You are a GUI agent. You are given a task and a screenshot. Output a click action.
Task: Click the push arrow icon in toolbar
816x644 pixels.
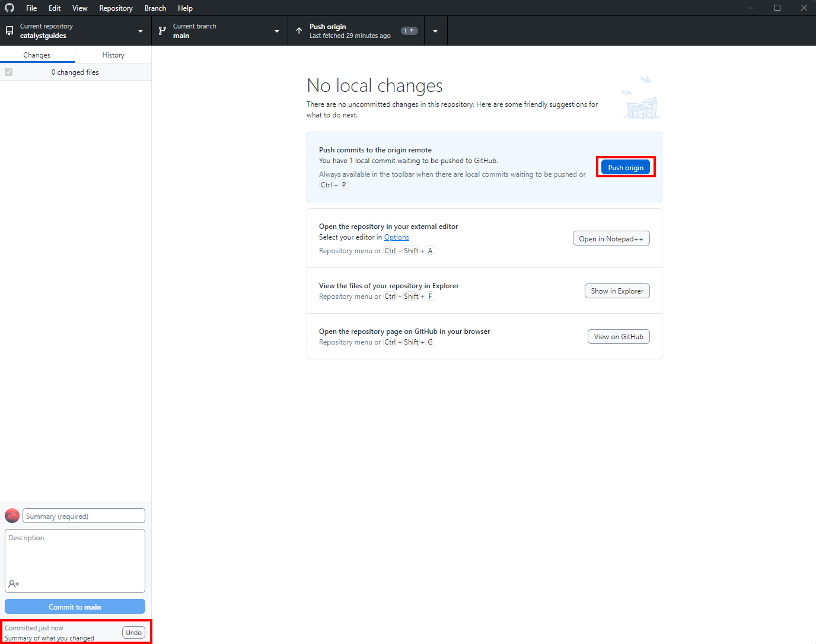299,31
